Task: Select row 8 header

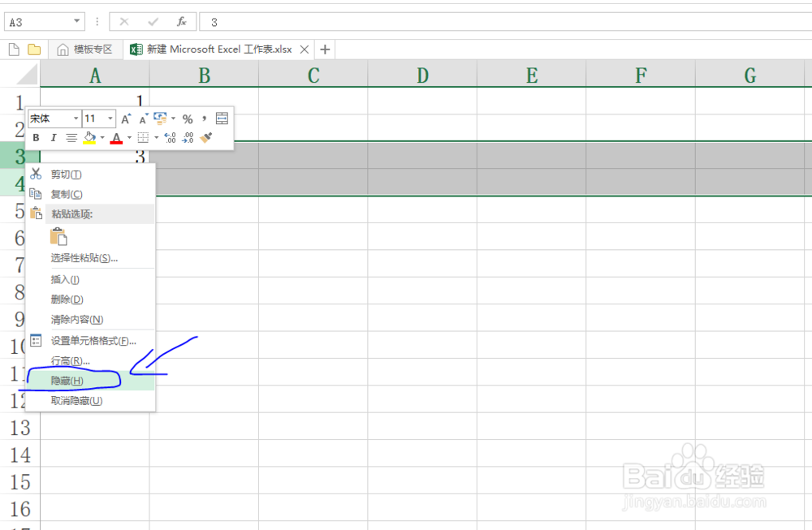Action: (14, 291)
